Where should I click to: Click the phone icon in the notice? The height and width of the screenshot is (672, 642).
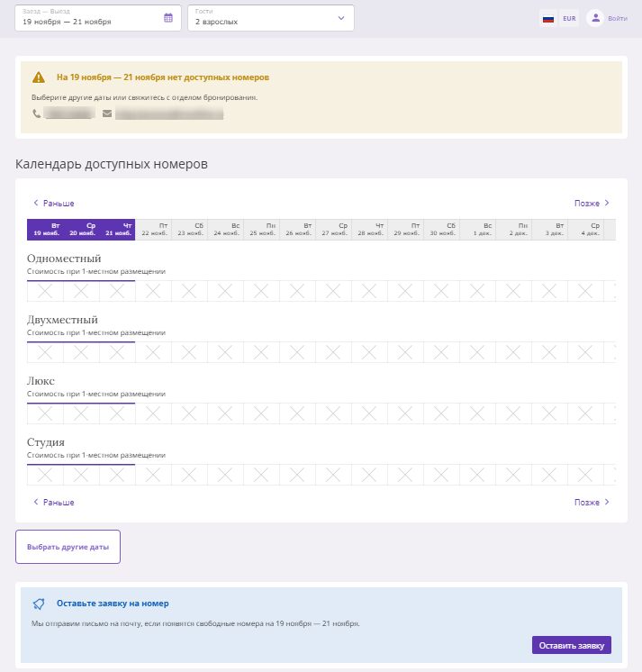pos(37,114)
